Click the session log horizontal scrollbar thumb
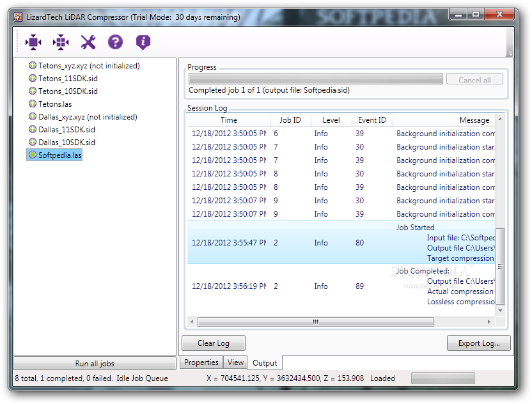532x404 pixels. pos(315,322)
